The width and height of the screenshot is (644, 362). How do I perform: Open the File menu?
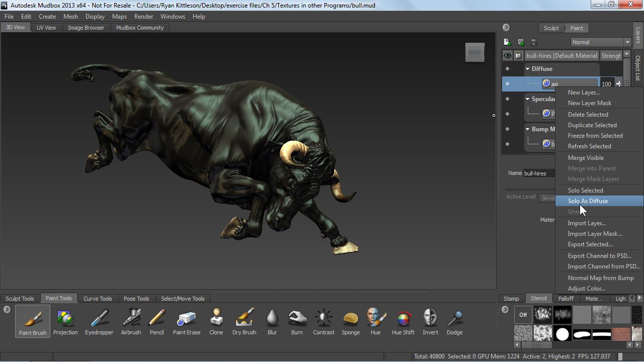pyautogui.click(x=9, y=17)
